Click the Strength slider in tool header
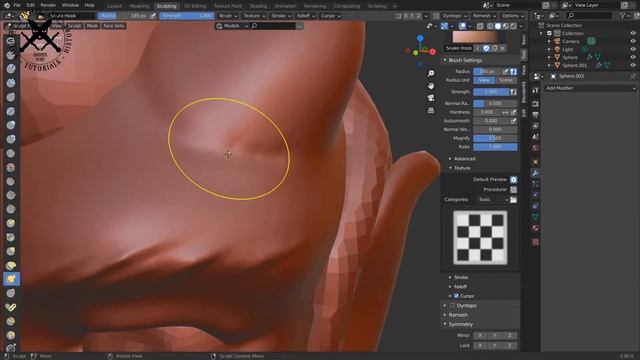640x360 pixels. (x=187, y=16)
